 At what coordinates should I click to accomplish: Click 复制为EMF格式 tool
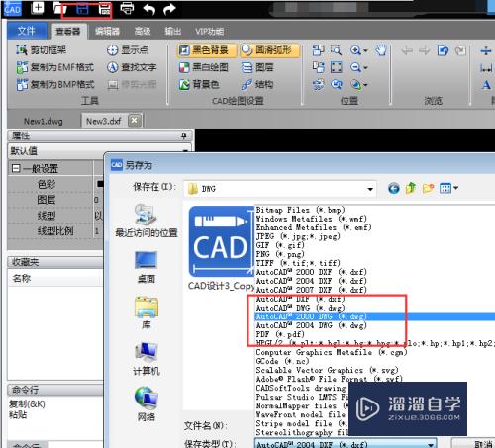tap(55, 67)
